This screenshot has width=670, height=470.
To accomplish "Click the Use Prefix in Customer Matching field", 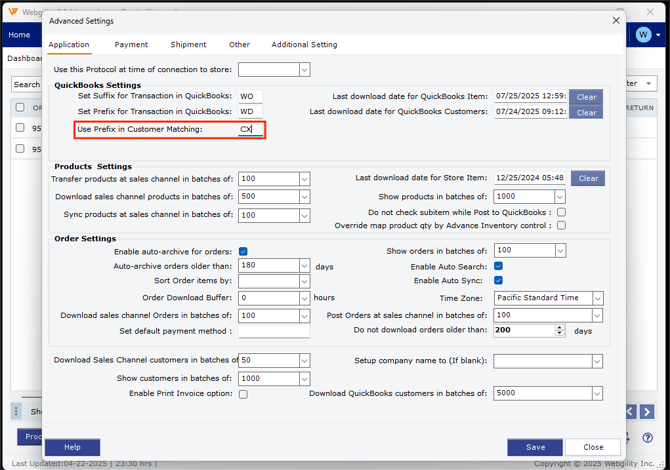I will pyautogui.click(x=250, y=130).
